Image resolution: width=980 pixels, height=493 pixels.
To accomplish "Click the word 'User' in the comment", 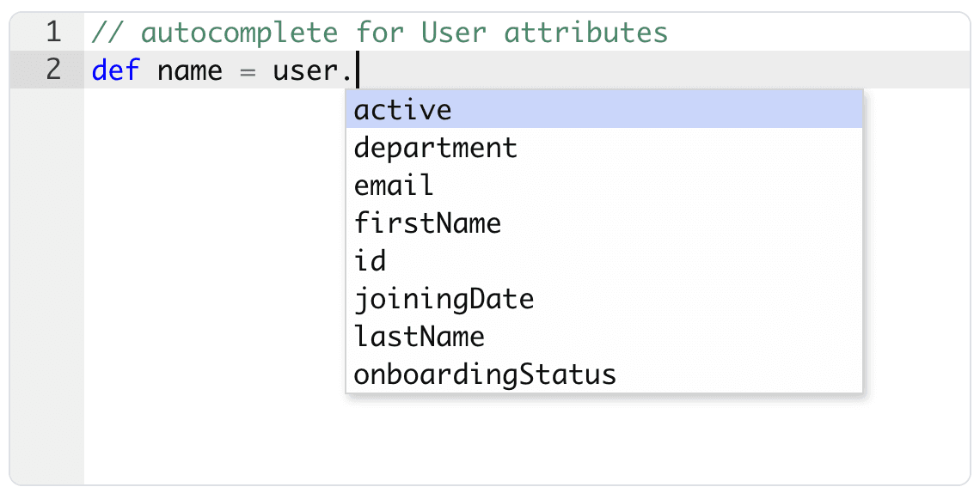I will click(454, 33).
